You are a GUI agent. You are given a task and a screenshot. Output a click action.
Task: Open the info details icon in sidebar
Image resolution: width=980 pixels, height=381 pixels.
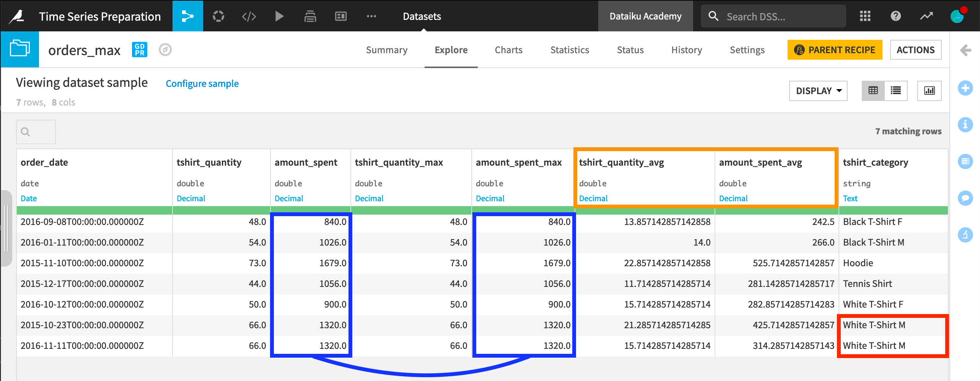tap(965, 125)
